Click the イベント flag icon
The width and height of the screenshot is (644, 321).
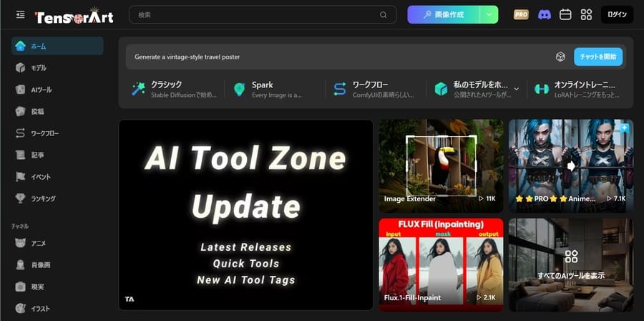pos(20,177)
